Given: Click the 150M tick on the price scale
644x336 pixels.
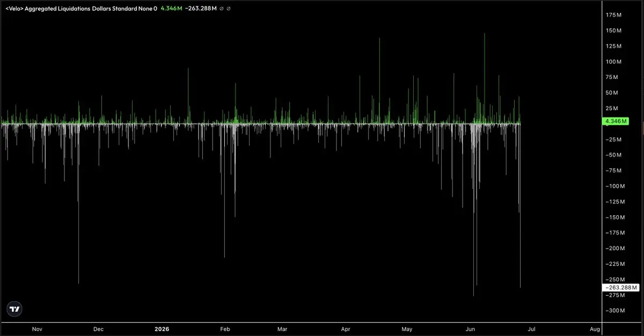Looking at the screenshot, I should pyautogui.click(x=614, y=31).
